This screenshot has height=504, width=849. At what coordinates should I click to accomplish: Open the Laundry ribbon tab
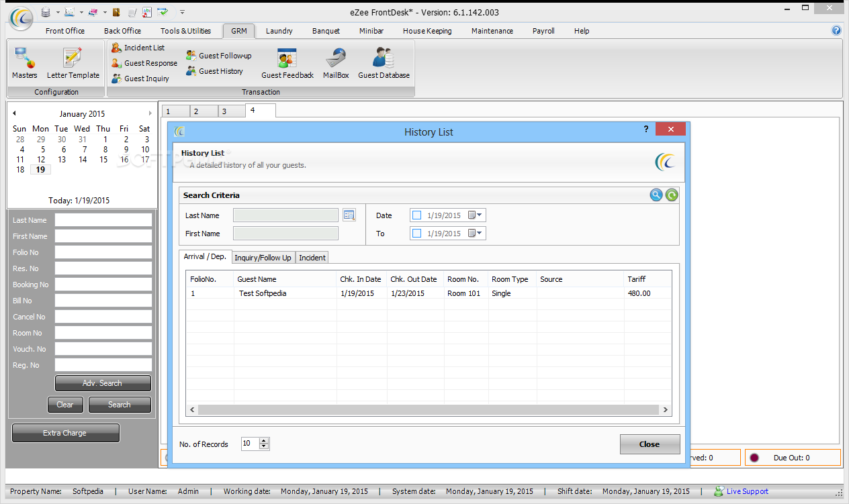(x=279, y=31)
